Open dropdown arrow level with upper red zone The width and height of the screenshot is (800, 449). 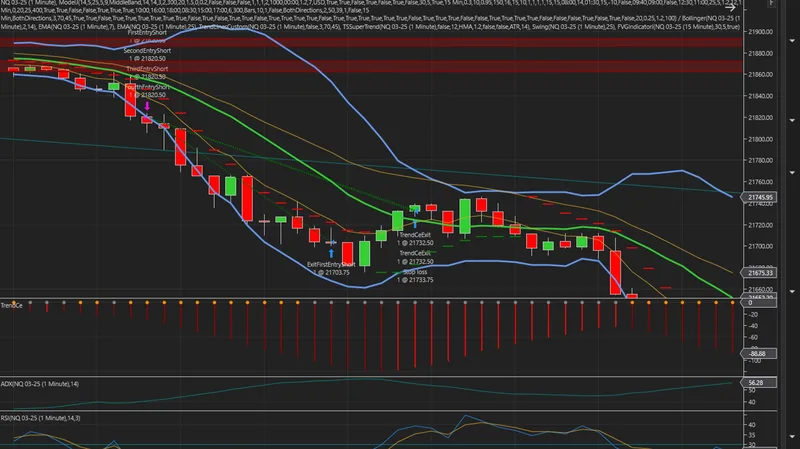[792, 40]
